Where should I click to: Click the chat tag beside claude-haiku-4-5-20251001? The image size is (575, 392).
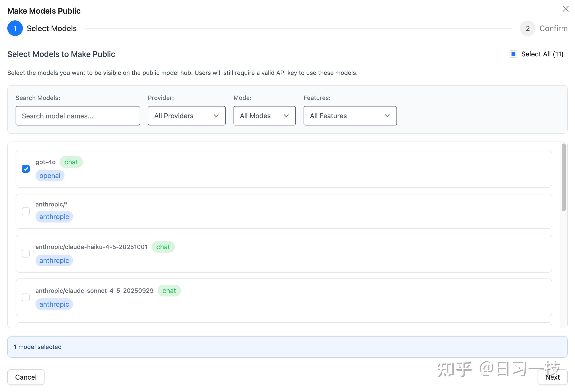163,247
